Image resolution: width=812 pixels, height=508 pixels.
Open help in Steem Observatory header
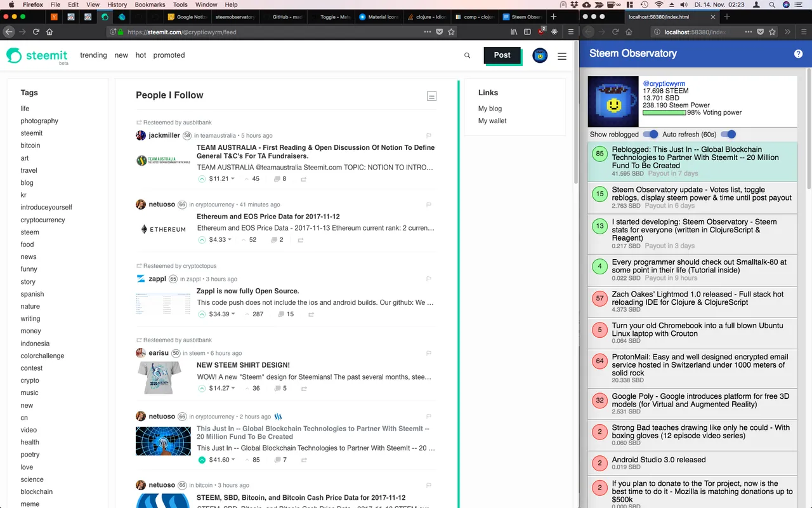[799, 54]
